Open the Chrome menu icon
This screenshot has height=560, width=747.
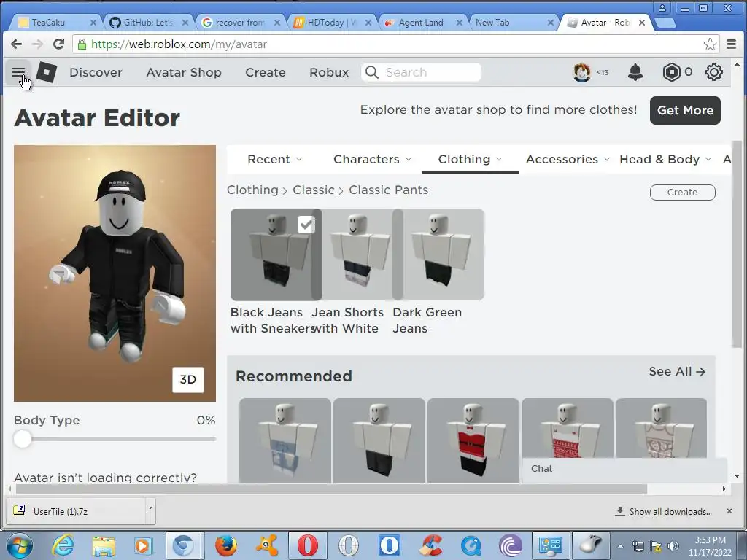[x=731, y=44]
